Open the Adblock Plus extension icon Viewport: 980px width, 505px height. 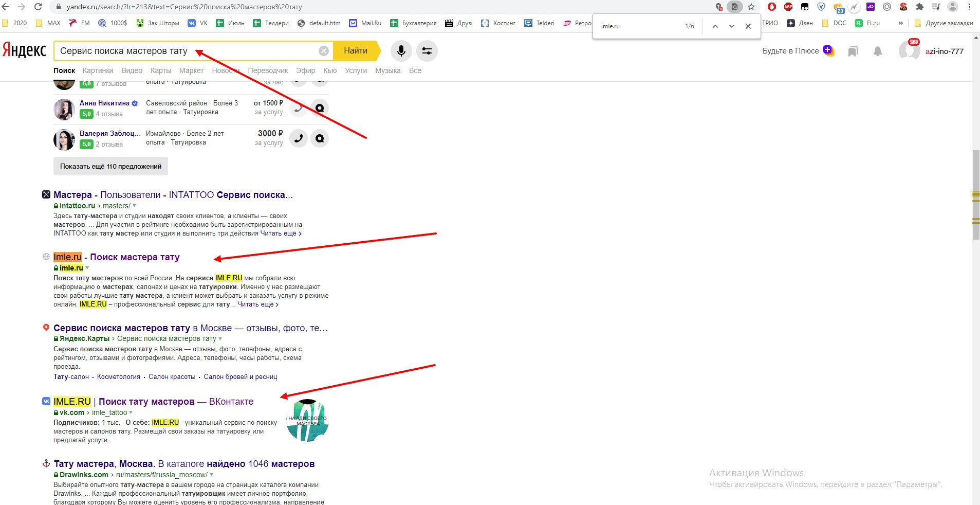click(x=788, y=7)
